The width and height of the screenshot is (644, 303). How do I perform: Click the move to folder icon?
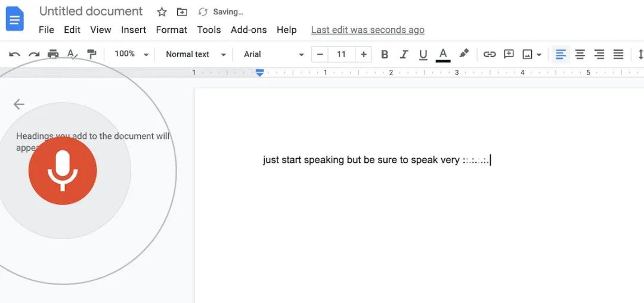point(182,12)
